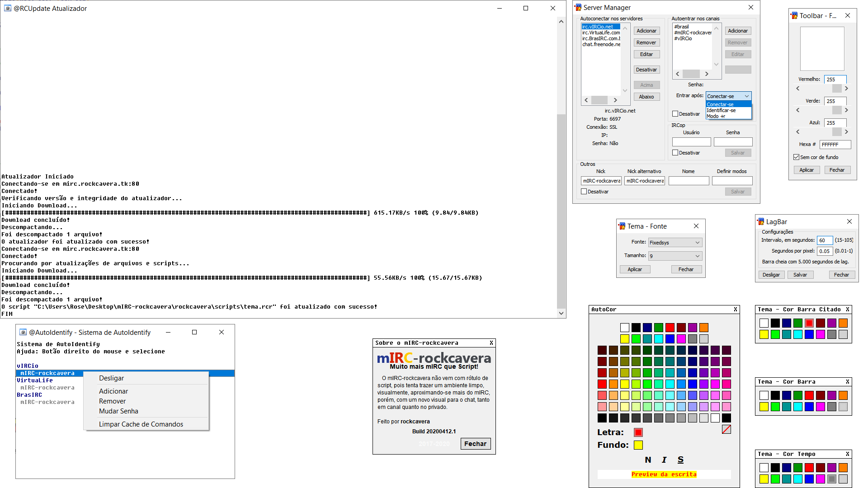Choose Modo +r in the Entrar após list
Viewport: 868px width, 488px height.
coord(728,116)
